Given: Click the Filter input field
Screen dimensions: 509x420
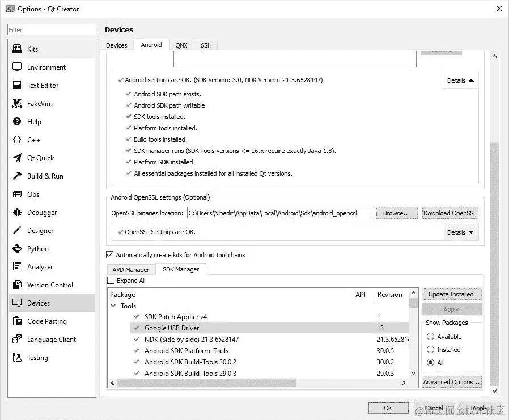Looking at the screenshot, I should point(52,30).
